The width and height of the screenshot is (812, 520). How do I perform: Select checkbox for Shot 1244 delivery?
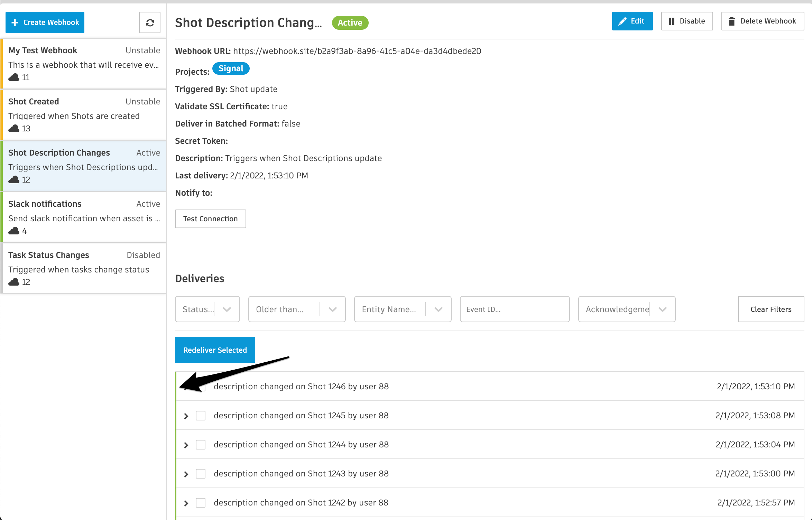click(x=201, y=445)
